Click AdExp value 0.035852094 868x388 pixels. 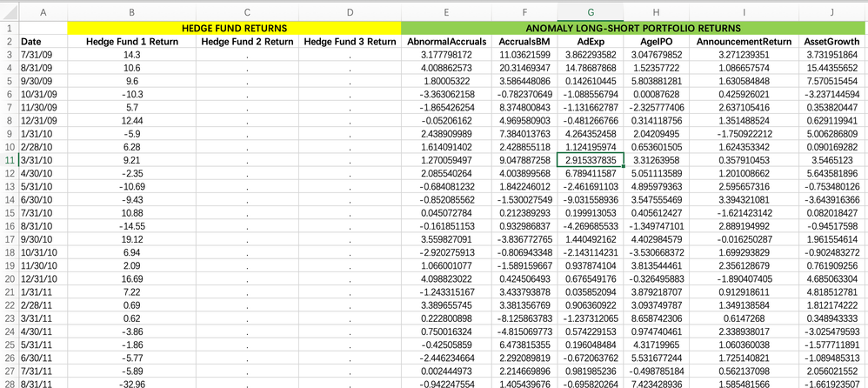point(590,291)
